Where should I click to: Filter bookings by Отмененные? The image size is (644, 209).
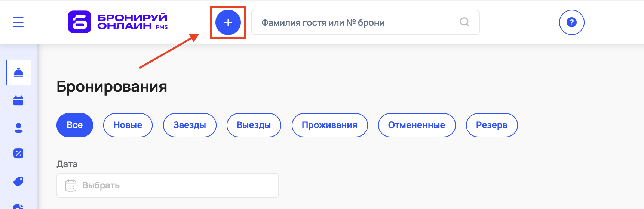pyautogui.click(x=417, y=125)
